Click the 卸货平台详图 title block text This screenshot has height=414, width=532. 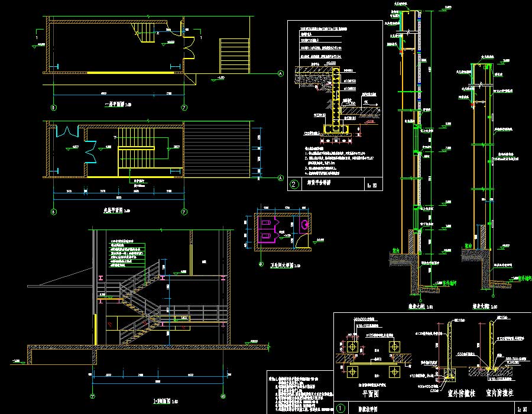pos(319,183)
